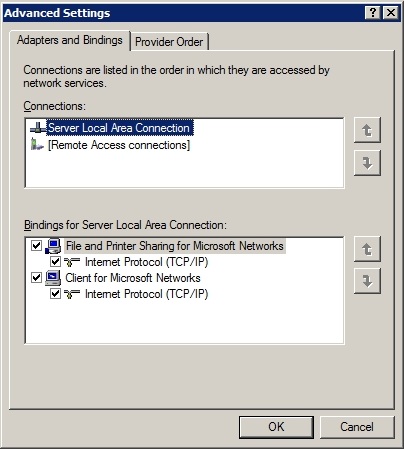Move selected connection down with arrow button
Viewport: 404px width, 449px height.
(367, 163)
